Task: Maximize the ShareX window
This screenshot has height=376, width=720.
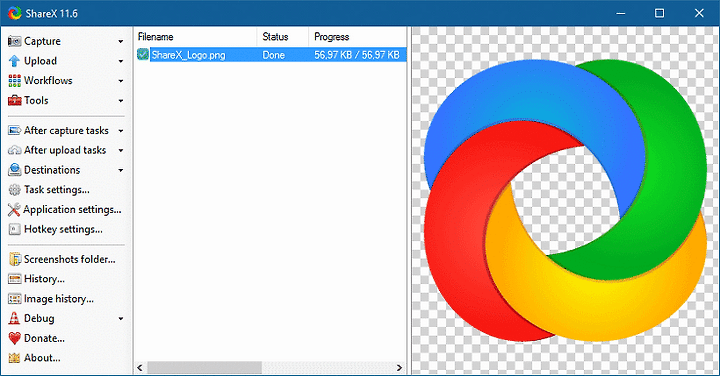Action: coord(659,13)
